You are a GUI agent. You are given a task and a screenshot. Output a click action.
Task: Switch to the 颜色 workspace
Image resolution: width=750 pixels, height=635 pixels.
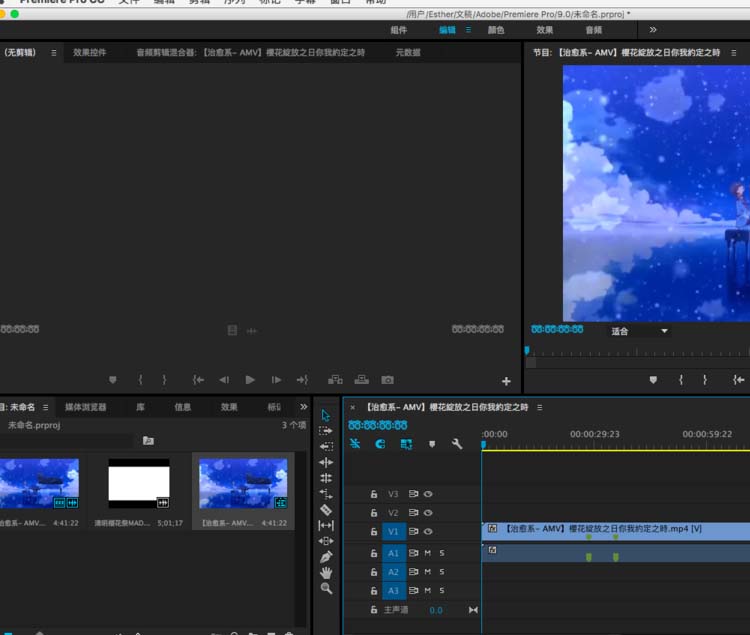[x=496, y=30]
